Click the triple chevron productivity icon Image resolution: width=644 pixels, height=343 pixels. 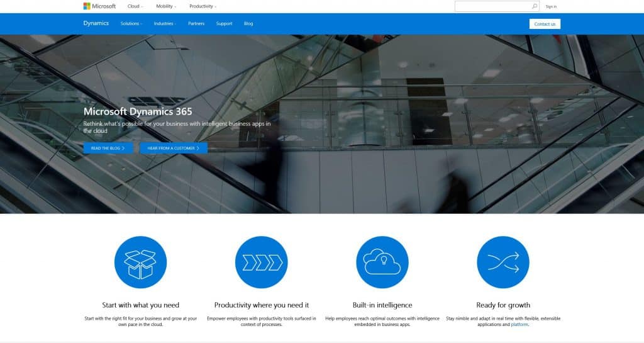click(261, 262)
